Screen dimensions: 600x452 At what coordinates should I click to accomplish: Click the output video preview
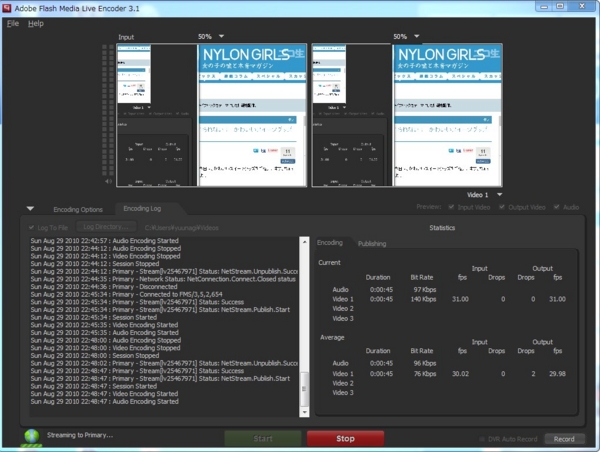pos(407,115)
